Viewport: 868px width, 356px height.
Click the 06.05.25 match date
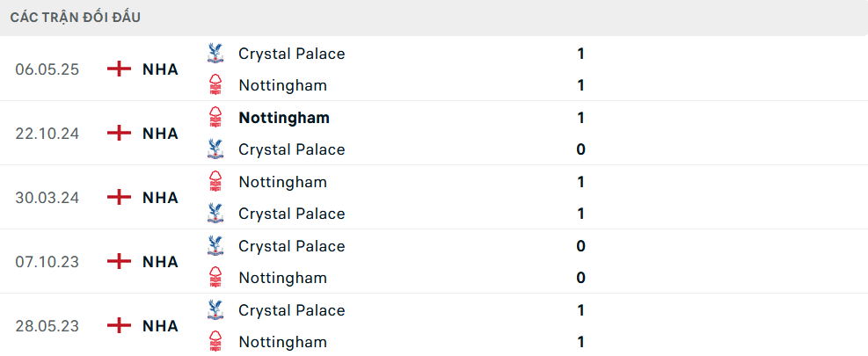[x=47, y=69]
